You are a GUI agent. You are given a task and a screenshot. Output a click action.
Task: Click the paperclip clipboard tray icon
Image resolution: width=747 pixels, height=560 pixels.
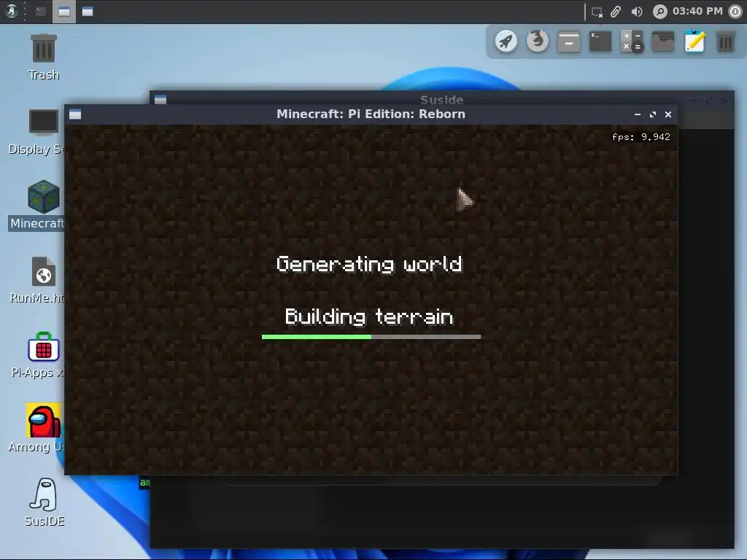coord(616,12)
